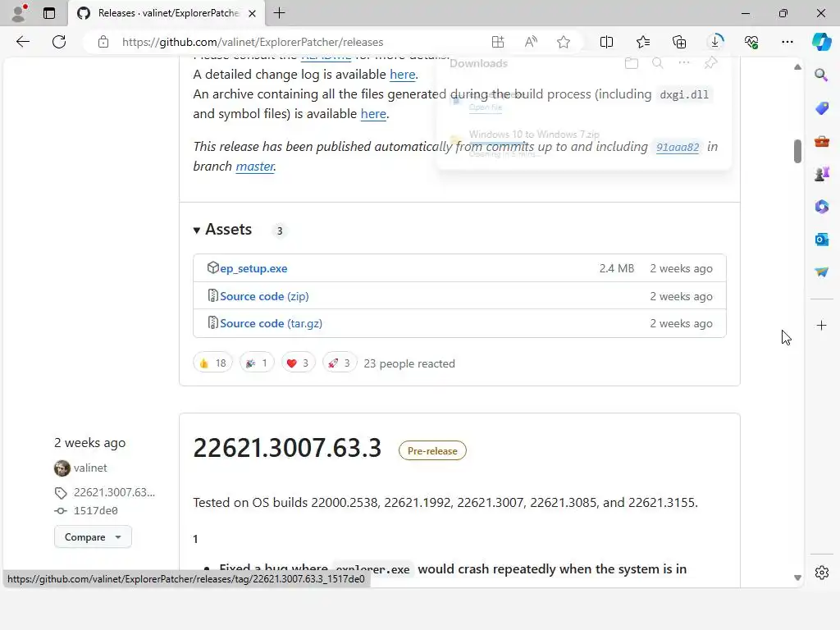Viewport: 840px width, 630px height.
Task: View site information lock icon
Action: (103, 42)
